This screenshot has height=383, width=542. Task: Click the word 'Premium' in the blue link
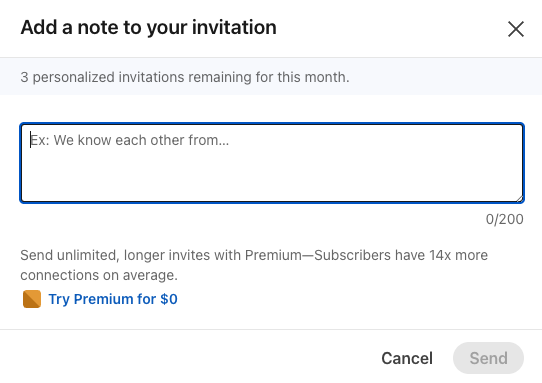[x=103, y=299]
